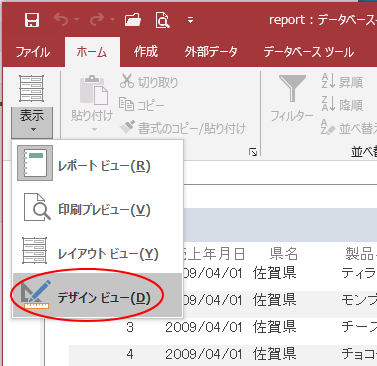
Task: Choose デザイン ビュー(D) from menu
Action: click(97, 295)
